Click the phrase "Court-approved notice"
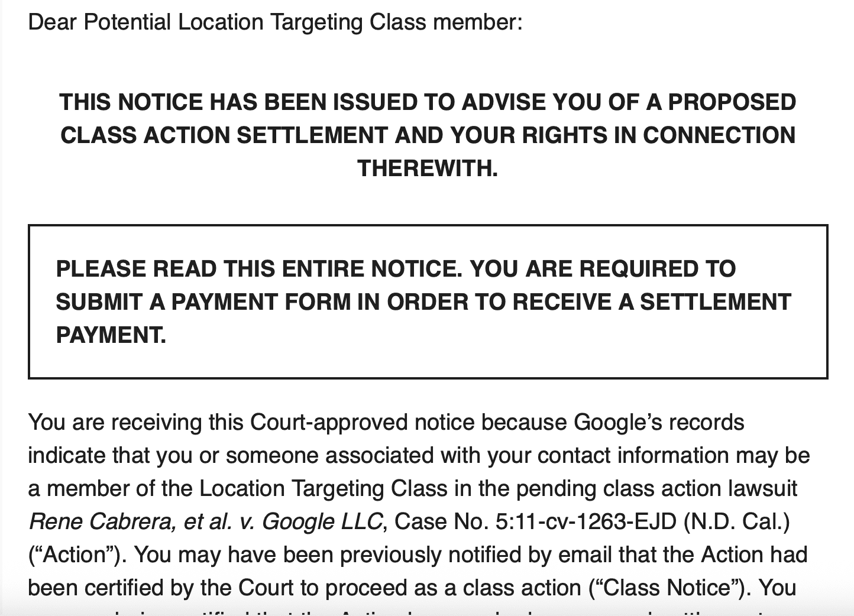The height and width of the screenshot is (616, 854). pyautogui.click(x=362, y=423)
